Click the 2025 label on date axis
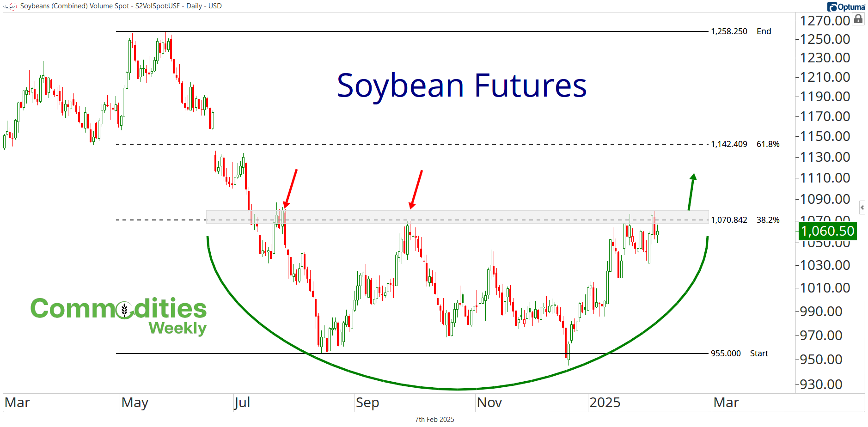This screenshot has width=868, height=427. [605, 403]
